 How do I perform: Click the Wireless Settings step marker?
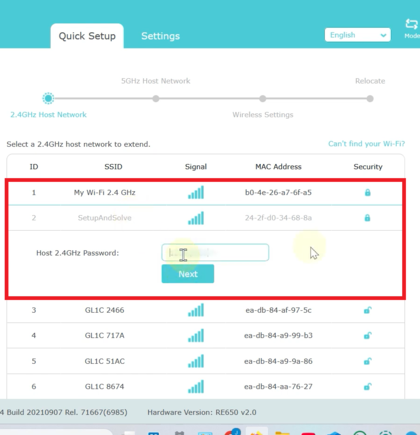263,99
